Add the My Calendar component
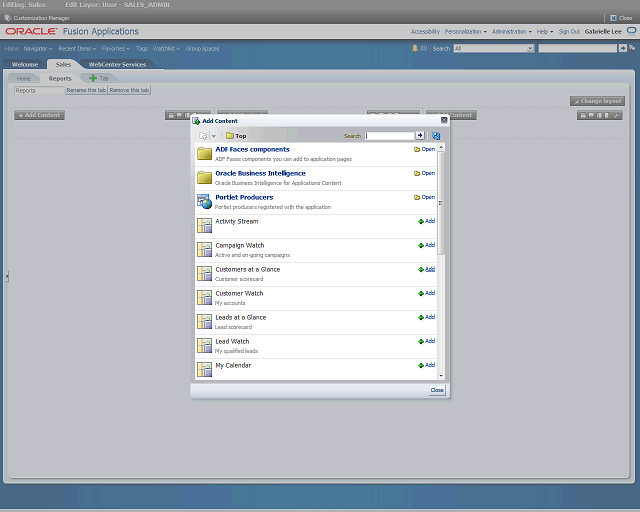Screen dimensions: 640x512 click(x=427, y=365)
